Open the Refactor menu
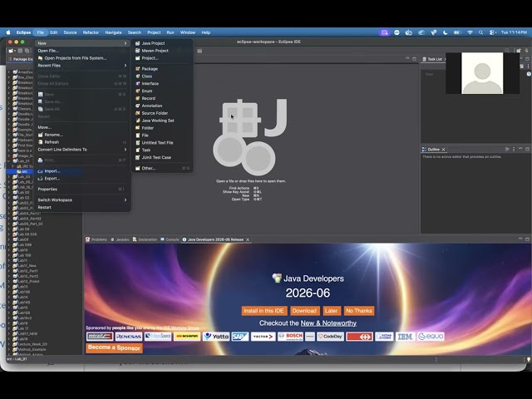This screenshot has height=399, width=532. click(x=91, y=32)
